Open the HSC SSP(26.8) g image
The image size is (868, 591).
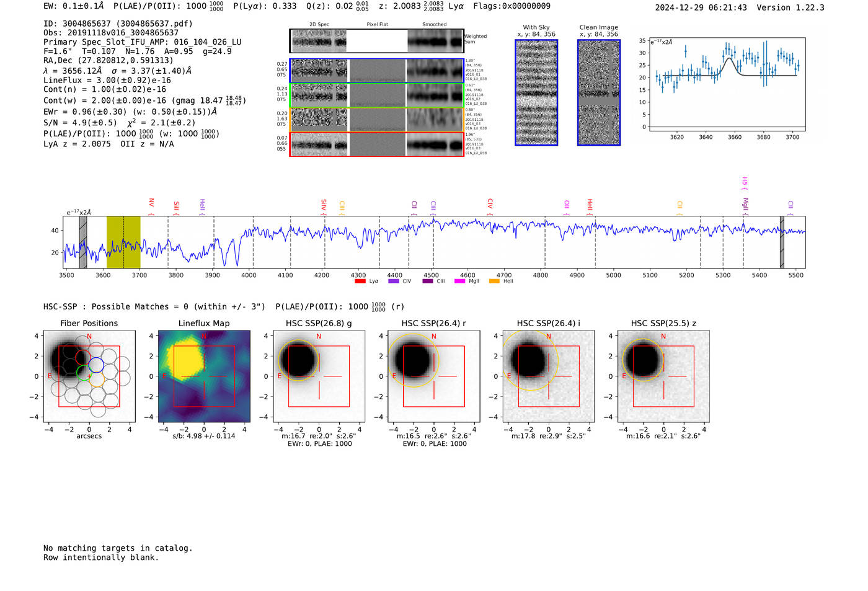(x=319, y=376)
